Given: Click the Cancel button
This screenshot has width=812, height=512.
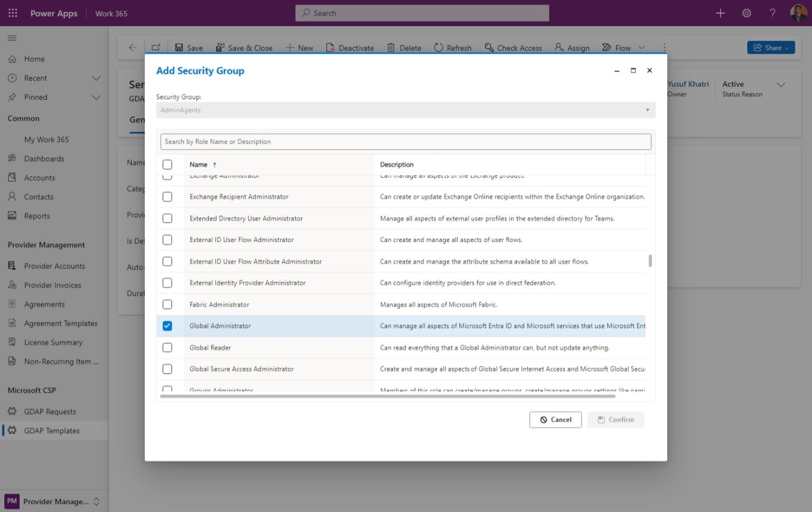Looking at the screenshot, I should click(556, 419).
